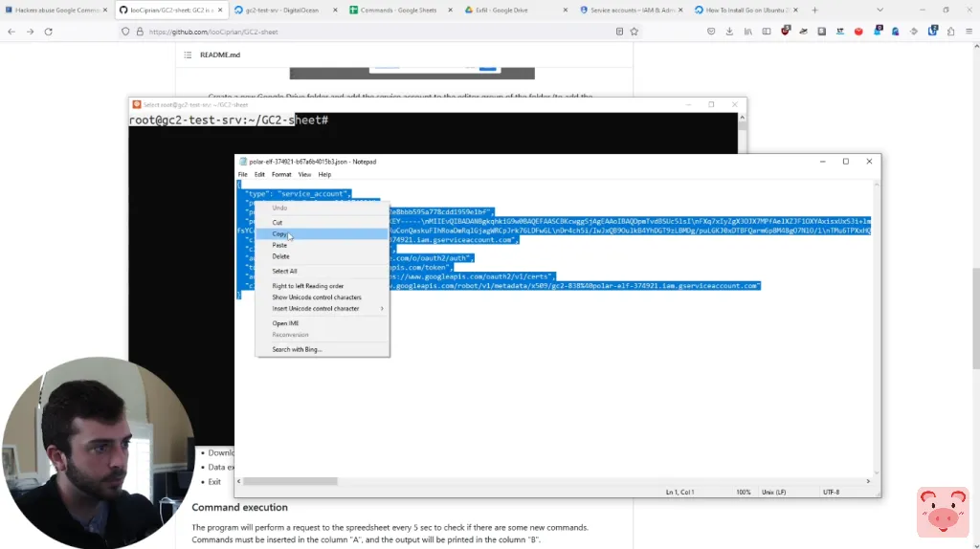Switch to the Hackers abuse Google Command tab
Viewport: 980px width, 549px height.
tap(55, 10)
